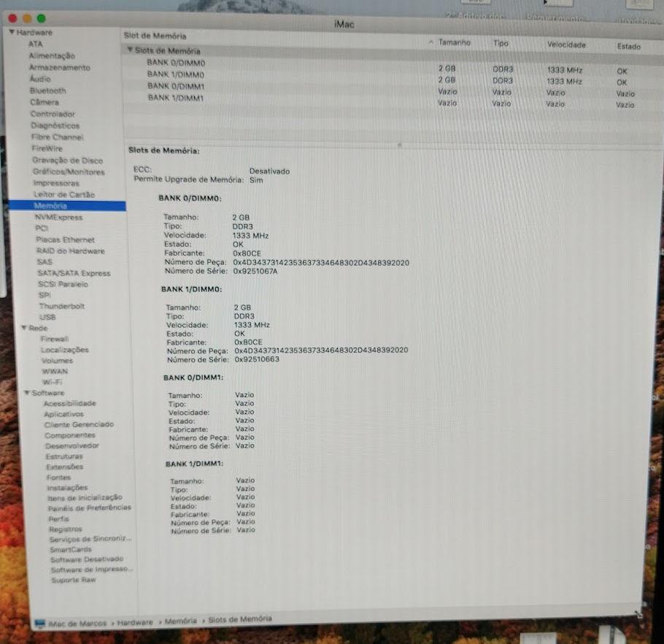Collapse the Slots de Memória disclosure triangle

[x=130, y=51]
